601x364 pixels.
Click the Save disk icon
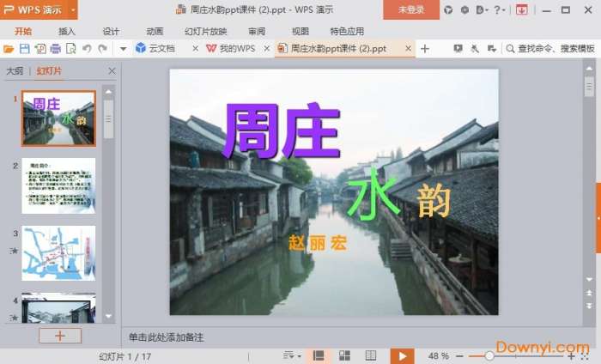click(24, 48)
